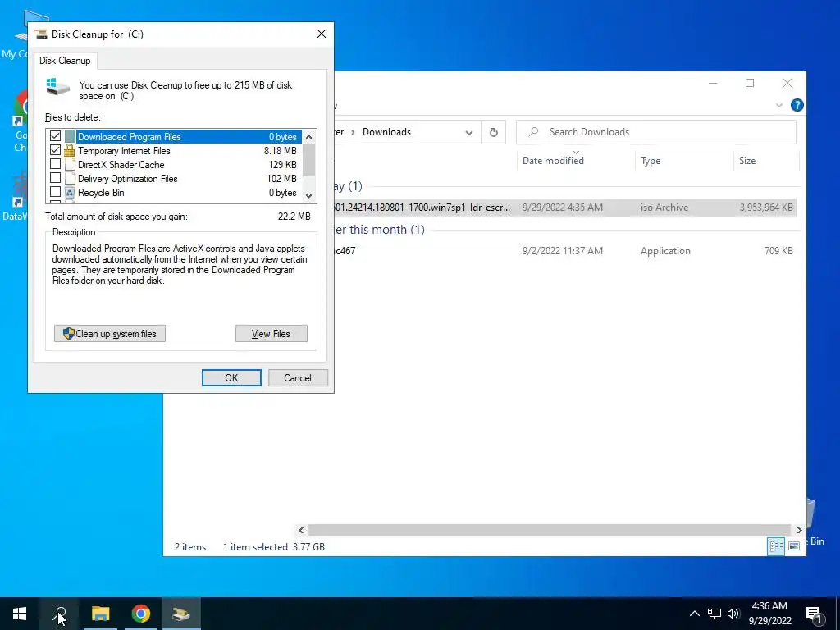The width and height of the screenshot is (840, 630).
Task: Click the network icon in system tray
Action: pyautogui.click(x=714, y=614)
